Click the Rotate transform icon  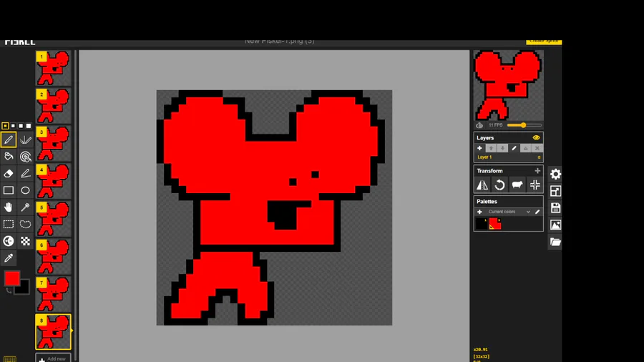[x=499, y=185]
